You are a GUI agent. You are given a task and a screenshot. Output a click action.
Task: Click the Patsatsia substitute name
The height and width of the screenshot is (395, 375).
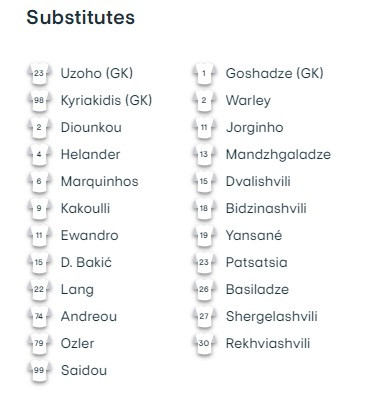pos(256,262)
